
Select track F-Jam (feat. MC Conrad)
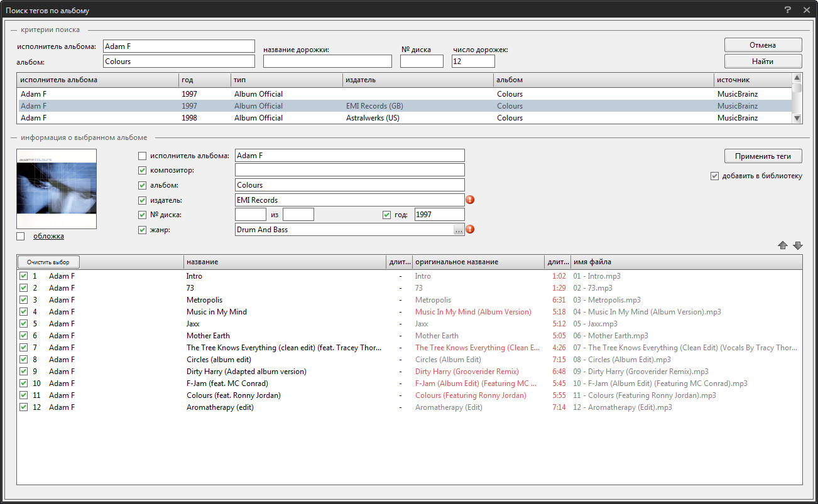pyautogui.click(x=227, y=383)
